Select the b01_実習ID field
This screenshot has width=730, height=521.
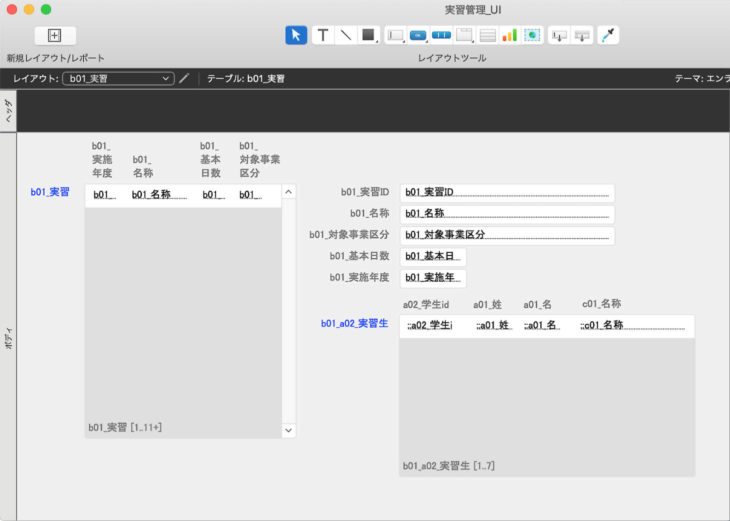click(x=506, y=192)
